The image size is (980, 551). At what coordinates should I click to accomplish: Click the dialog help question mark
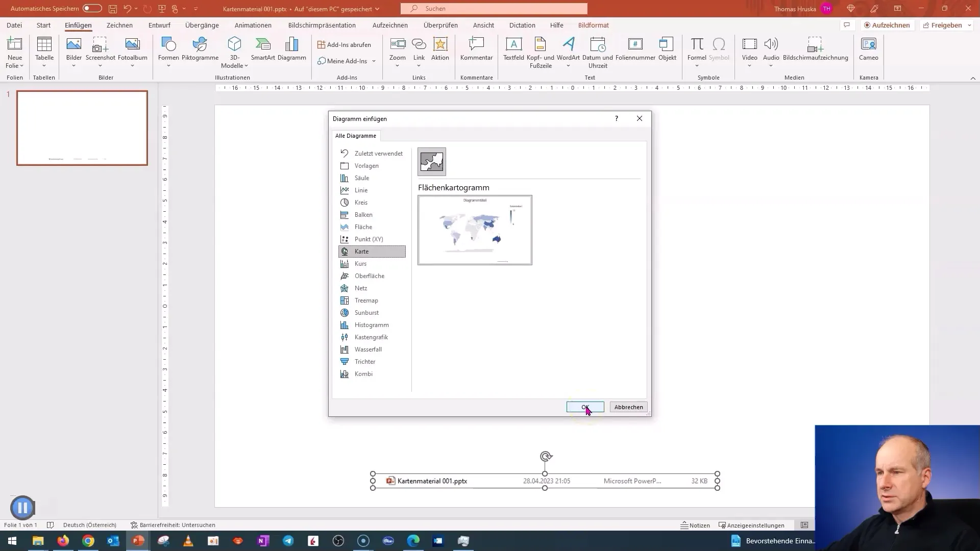point(617,118)
